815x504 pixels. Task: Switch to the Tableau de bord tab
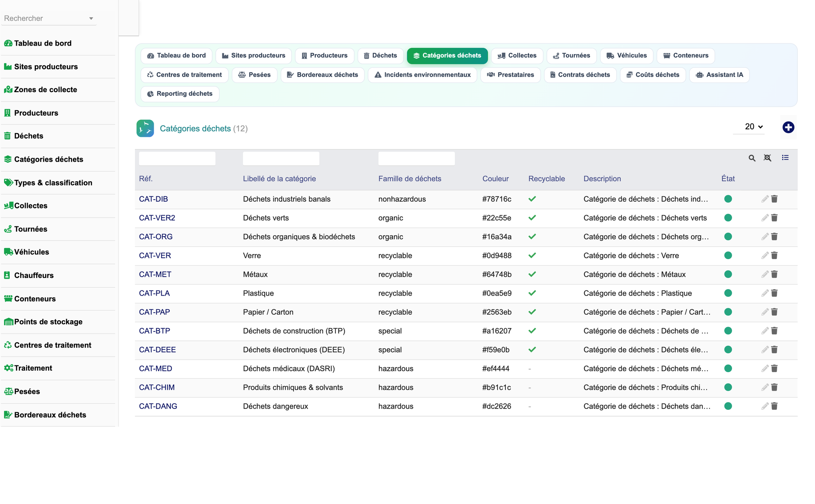(x=176, y=56)
